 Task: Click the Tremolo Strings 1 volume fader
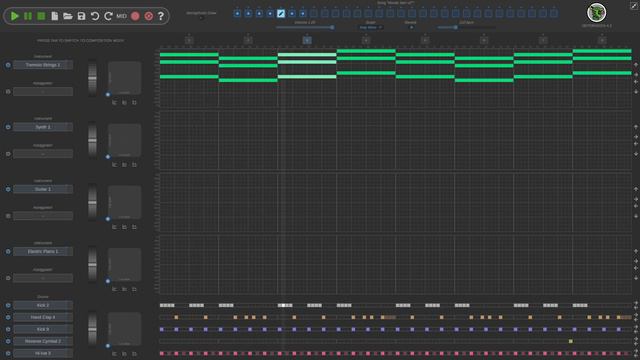tap(93, 78)
